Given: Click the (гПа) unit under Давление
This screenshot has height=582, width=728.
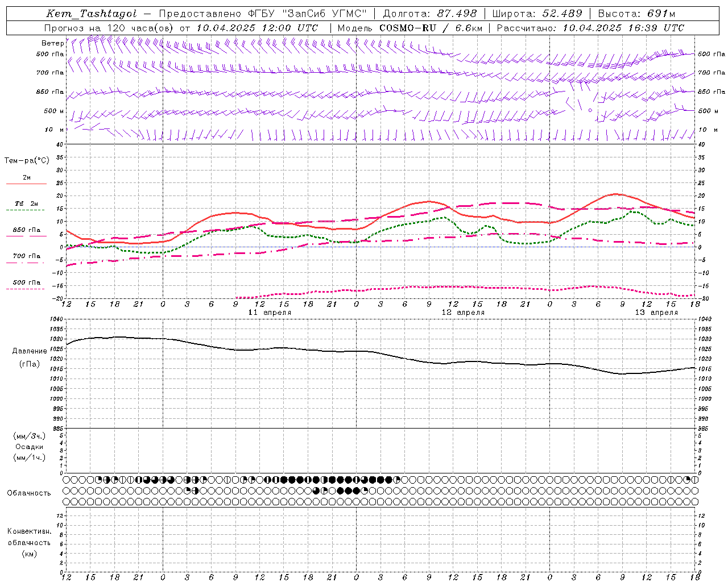Looking at the screenshot, I should click(30, 364).
